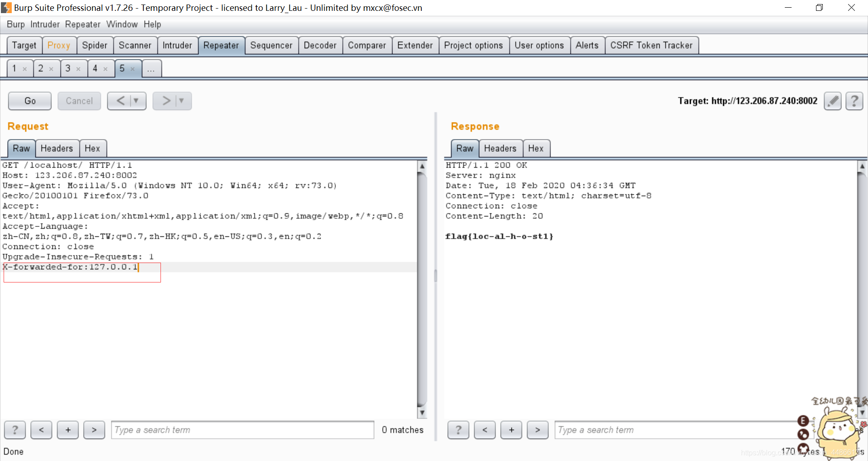Open the Alerts tab

click(x=587, y=45)
